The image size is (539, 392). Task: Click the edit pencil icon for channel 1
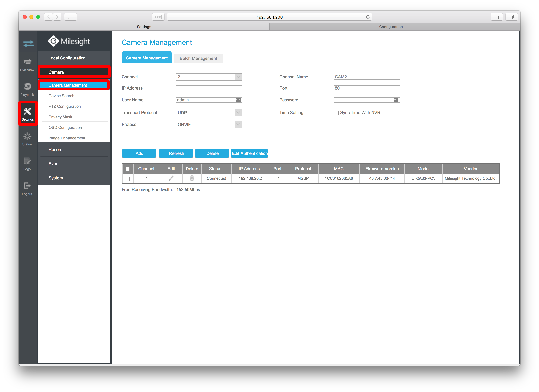[171, 179]
